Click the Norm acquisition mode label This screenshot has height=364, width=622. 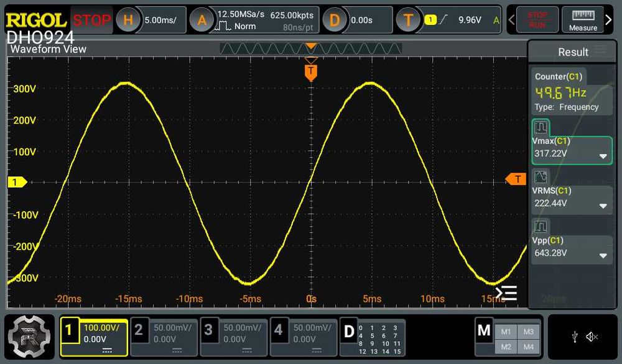click(x=244, y=26)
